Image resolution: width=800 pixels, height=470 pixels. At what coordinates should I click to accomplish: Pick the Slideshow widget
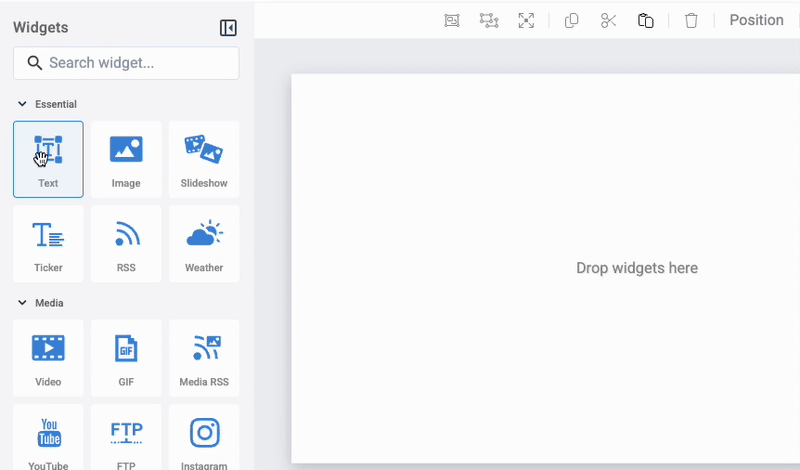click(x=204, y=160)
